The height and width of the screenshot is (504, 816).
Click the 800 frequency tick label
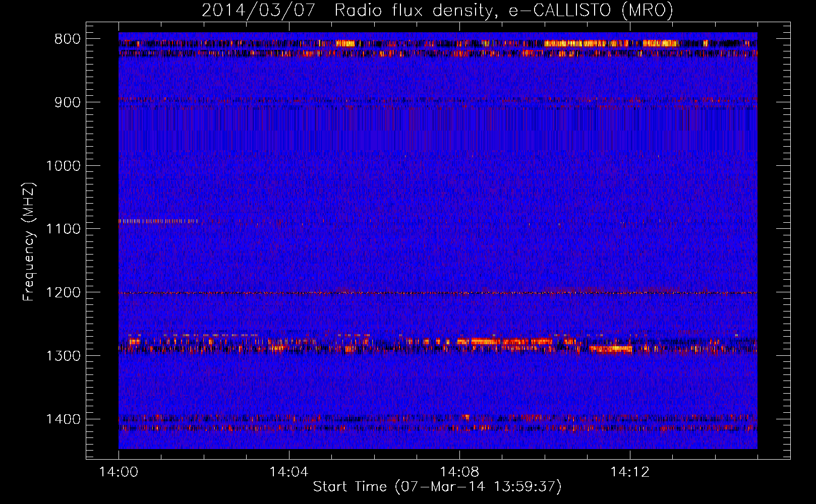67,39
